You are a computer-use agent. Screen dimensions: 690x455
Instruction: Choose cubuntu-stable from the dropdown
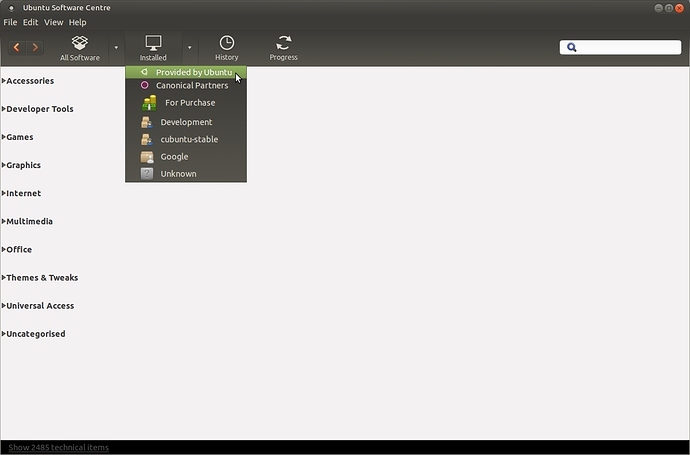[x=186, y=139]
